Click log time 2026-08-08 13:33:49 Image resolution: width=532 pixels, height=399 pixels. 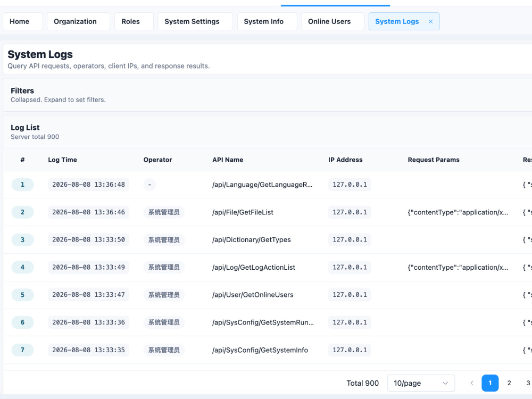pyautogui.click(x=88, y=268)
